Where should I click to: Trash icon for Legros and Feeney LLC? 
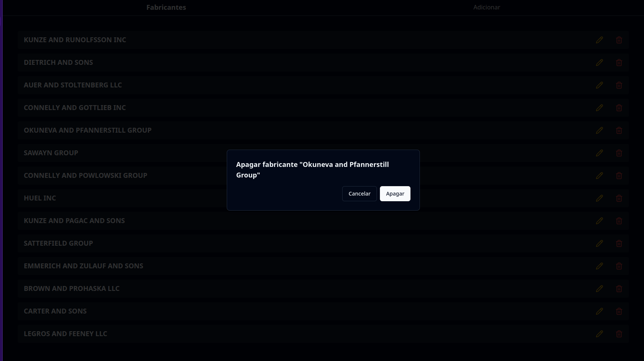(619, 334)
